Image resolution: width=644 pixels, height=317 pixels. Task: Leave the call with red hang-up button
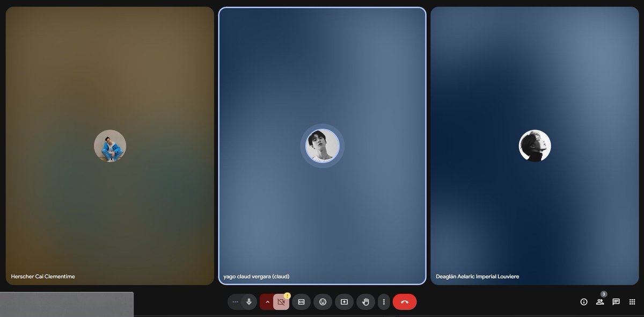(405, 302)
